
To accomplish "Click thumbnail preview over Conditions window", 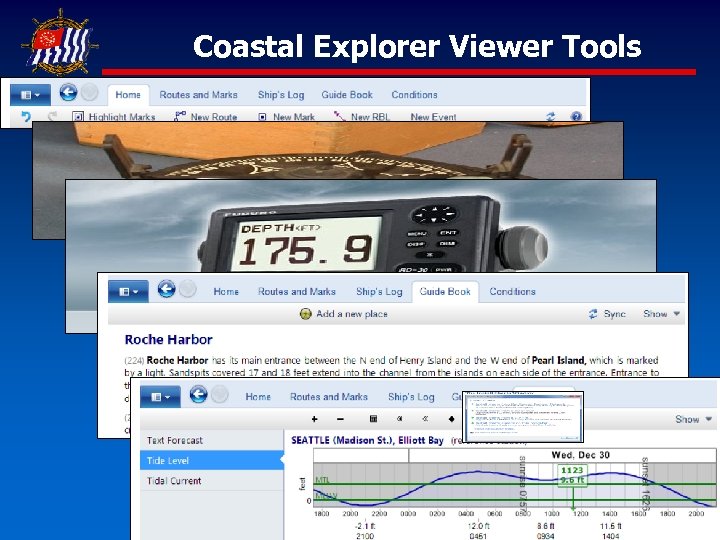I will click(x=523, y=416).
